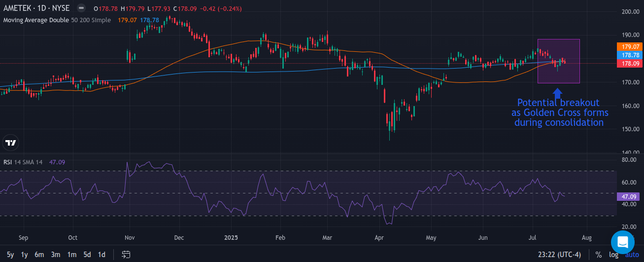Click the Apr label on time axis
Image resolution: width=644 pixels, height=262 pixels.
[379, 237]
